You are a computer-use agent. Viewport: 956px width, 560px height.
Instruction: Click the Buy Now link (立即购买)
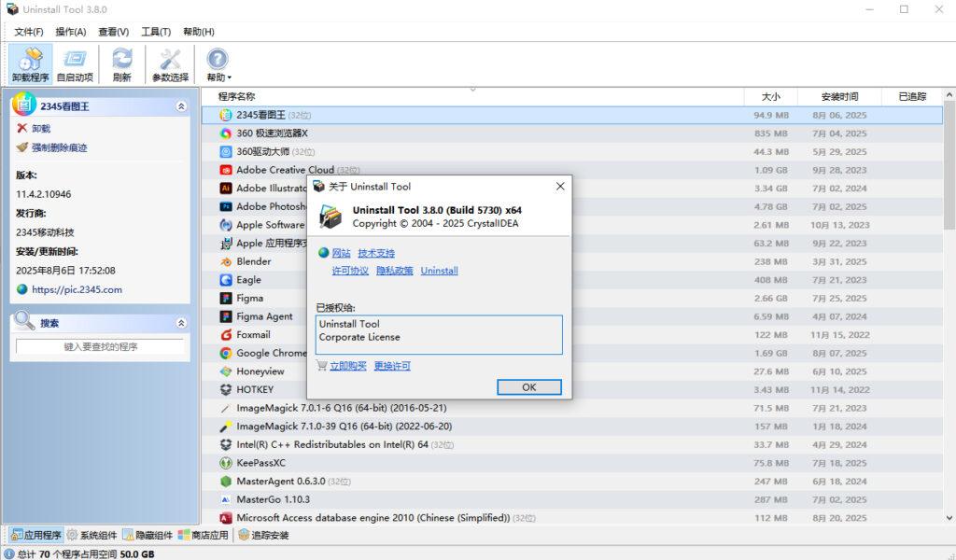tap(348, 366)
